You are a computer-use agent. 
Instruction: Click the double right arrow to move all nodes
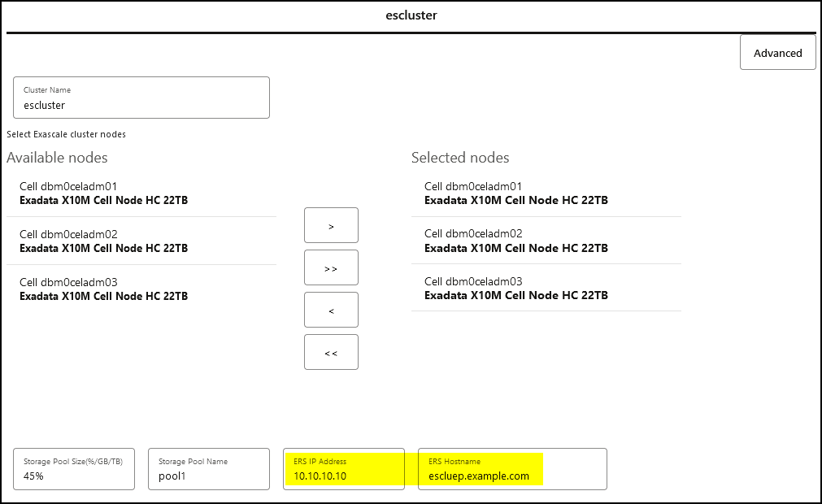pyautogui.click(x=331, y=267)
